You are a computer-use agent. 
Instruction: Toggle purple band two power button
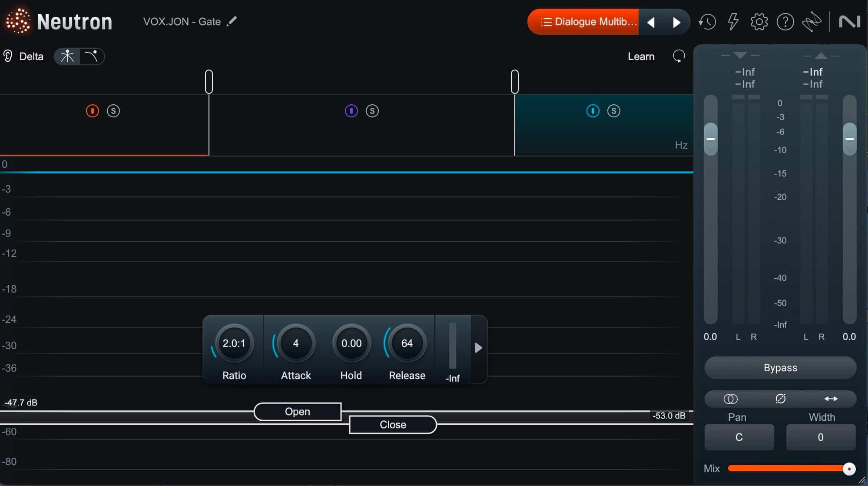351,111
